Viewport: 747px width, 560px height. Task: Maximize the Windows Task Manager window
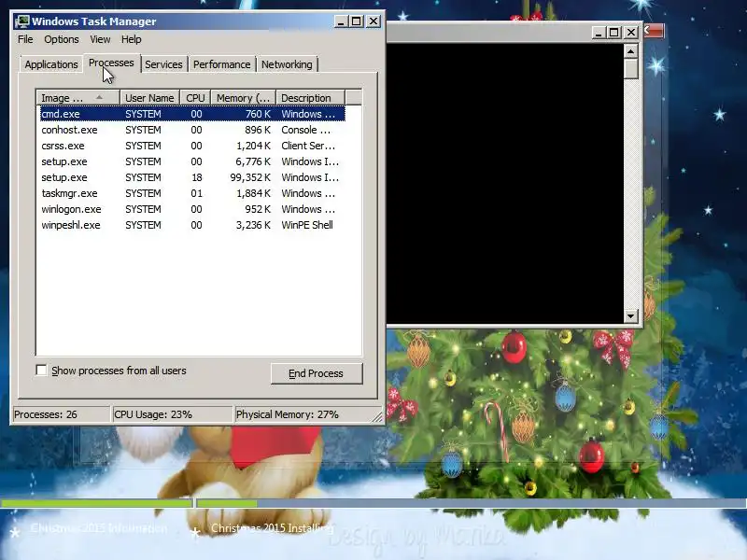[x=357, y=21]
